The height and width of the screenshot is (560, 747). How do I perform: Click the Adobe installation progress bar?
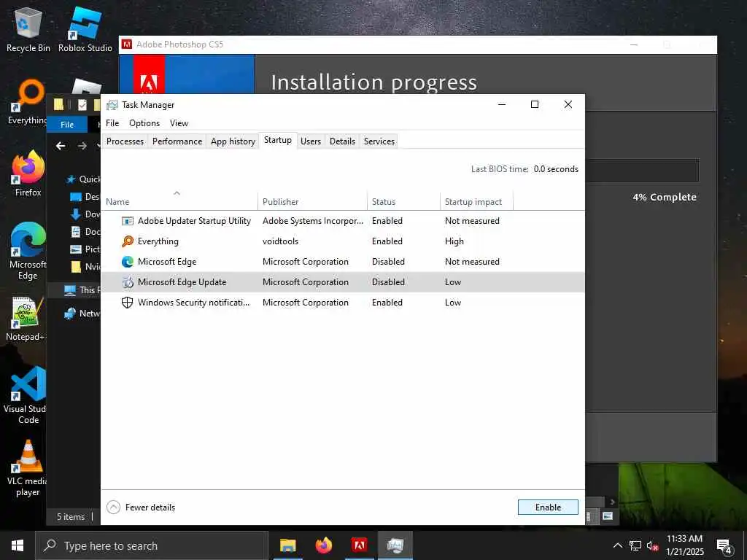point(642,171)
